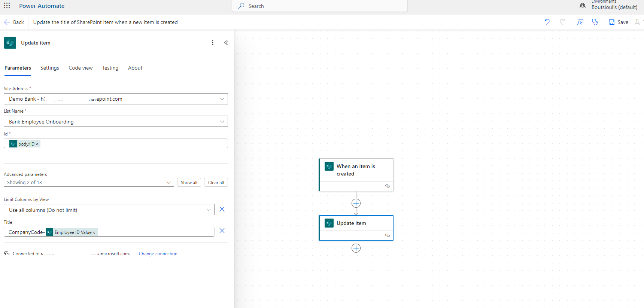
Task: Remove the Limit Columns by View parameter
Action: pyautogui.click(x=222, y=209)
